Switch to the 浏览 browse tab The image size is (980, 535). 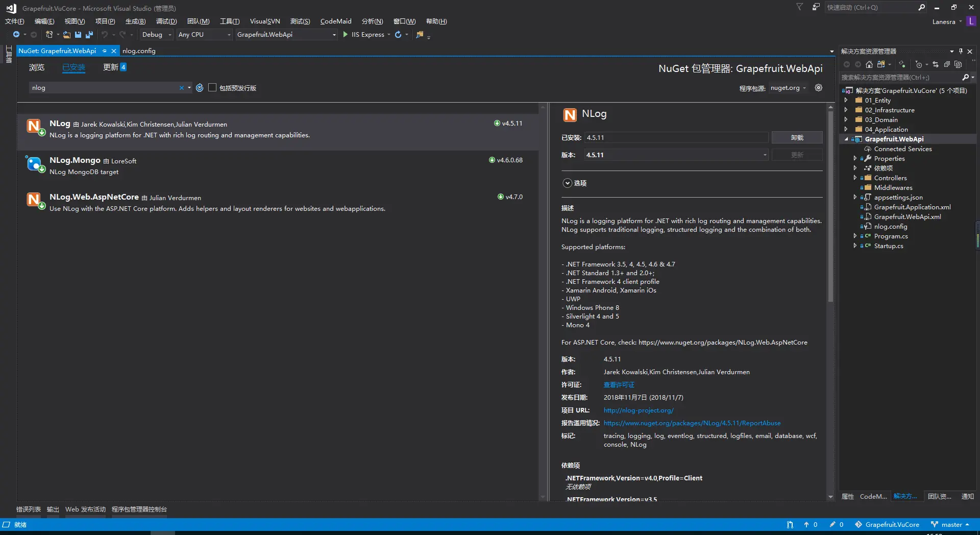point(37,67)
